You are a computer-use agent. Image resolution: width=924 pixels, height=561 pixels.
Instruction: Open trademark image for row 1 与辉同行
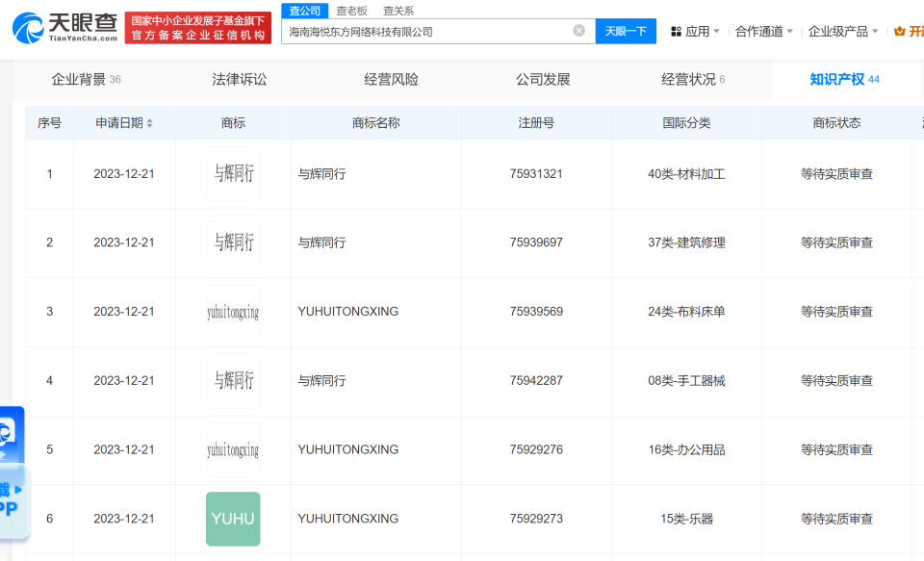click(233, 174)
